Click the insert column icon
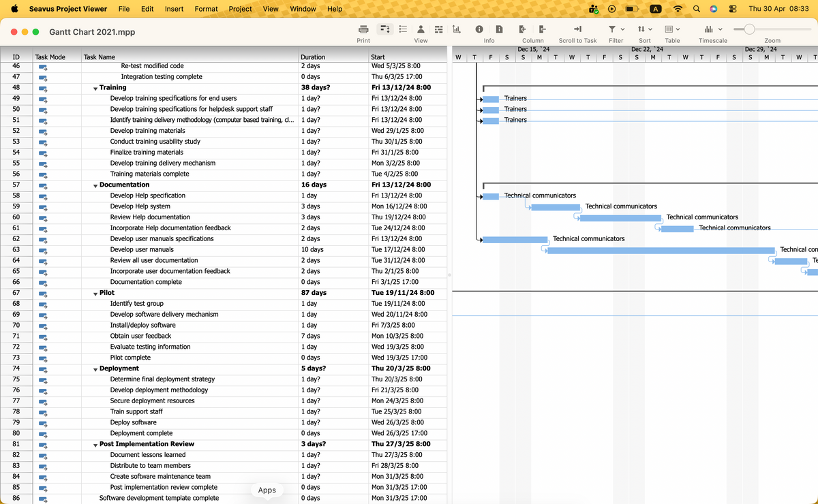 click(x=522, y=29)
